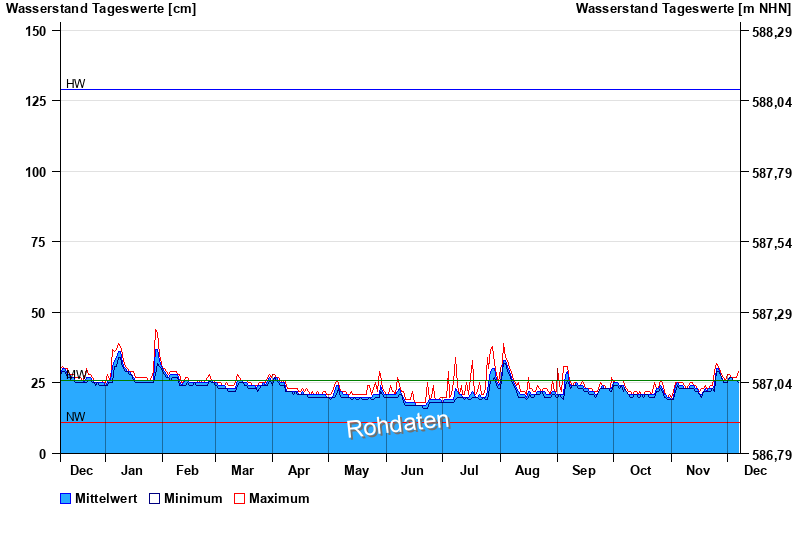Viewport: 800px width, 550px height.
Task: Select the Apr month label on the x-axis
Action: point(299,470)
